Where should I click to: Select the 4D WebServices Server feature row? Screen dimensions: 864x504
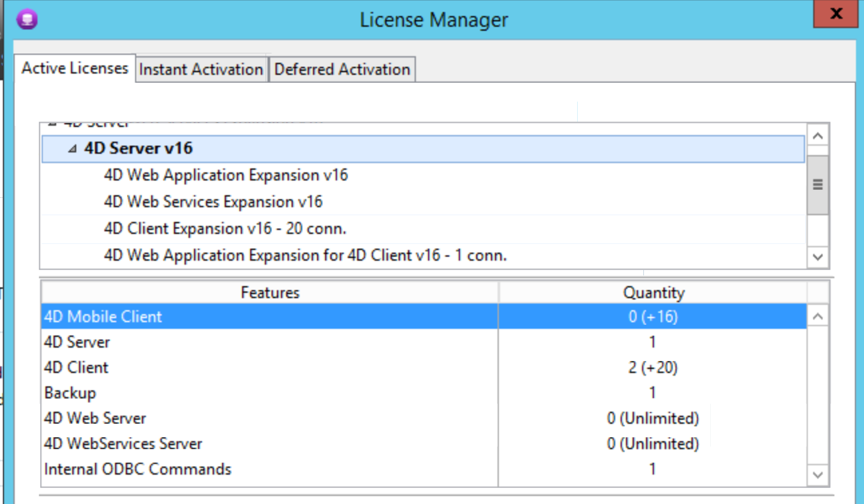(x=424, y=443)
